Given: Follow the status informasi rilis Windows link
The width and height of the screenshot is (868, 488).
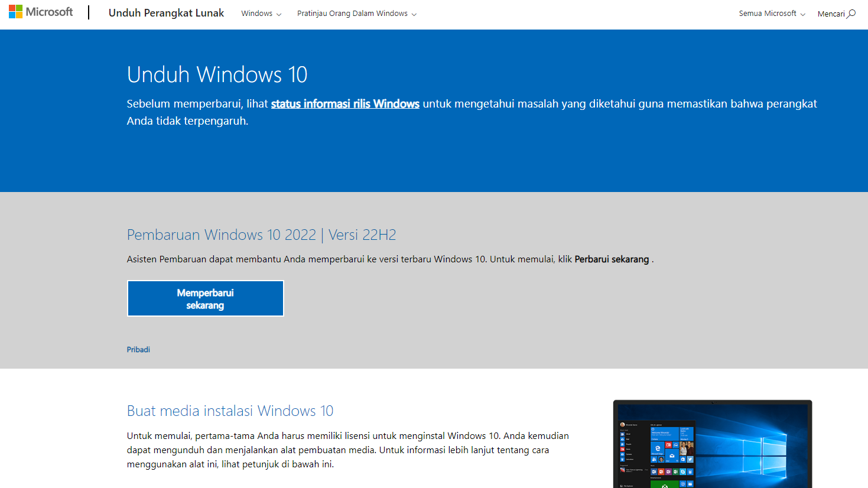Looking at the screenshot, I should (345, 104).
